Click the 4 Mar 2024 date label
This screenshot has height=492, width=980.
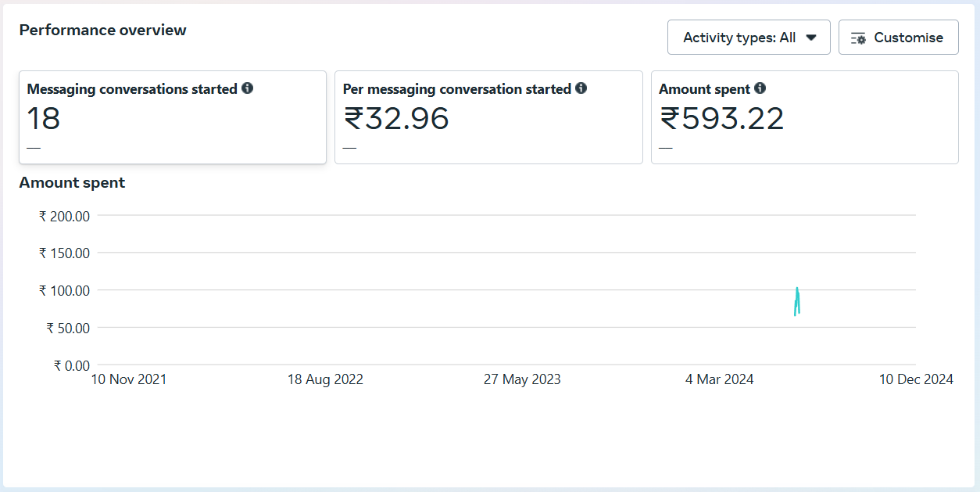click(x=720, y=379)
